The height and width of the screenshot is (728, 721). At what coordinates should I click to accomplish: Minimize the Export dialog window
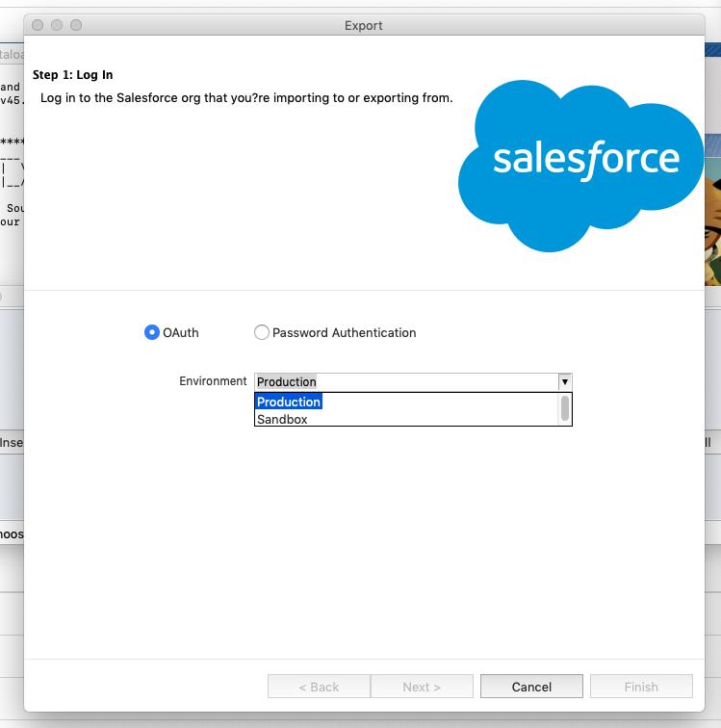[x=57, y=25]
